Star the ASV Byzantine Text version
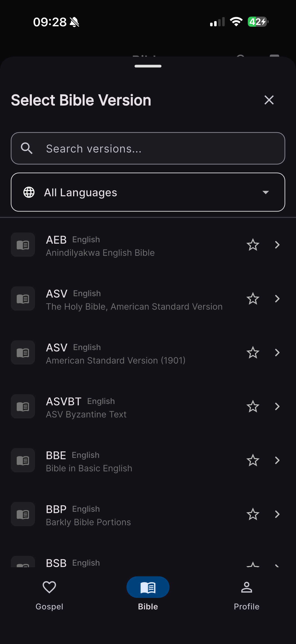The width and height of the screenshot is (296, 644). (252, 406)
